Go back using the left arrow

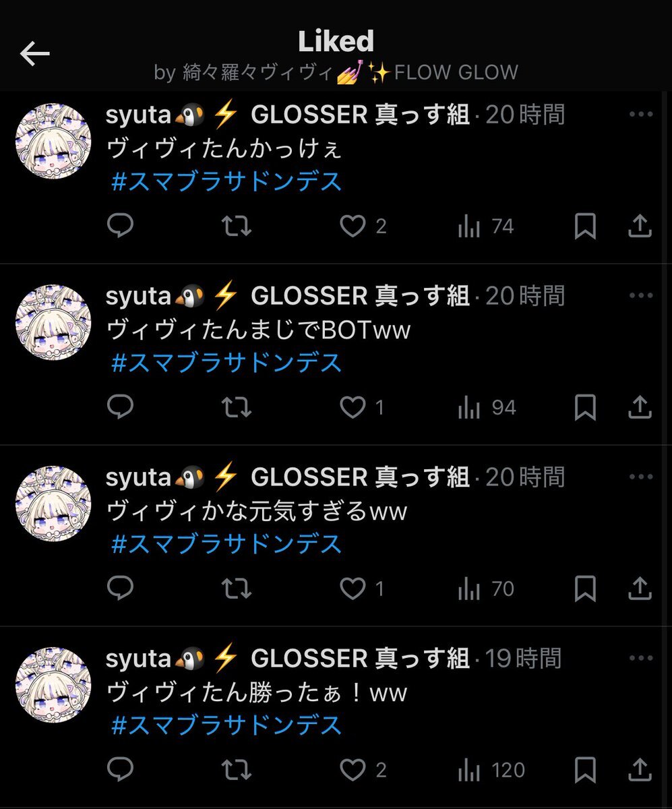(35, 54)
